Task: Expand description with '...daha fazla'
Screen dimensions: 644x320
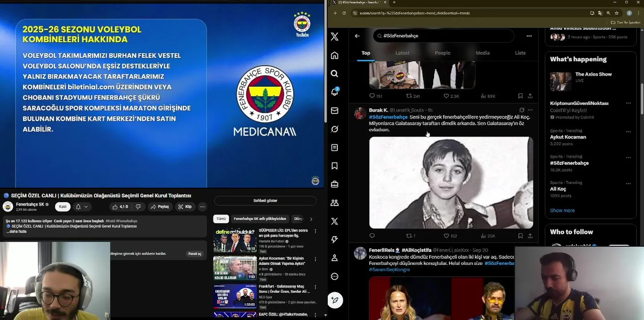Action: tap(16, 232)
